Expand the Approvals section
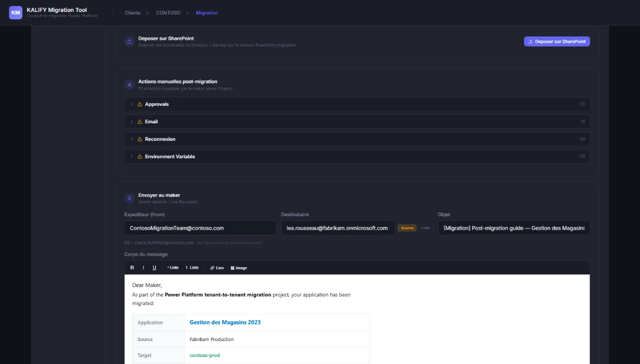640x364 pixels. (x=357, y=104)
